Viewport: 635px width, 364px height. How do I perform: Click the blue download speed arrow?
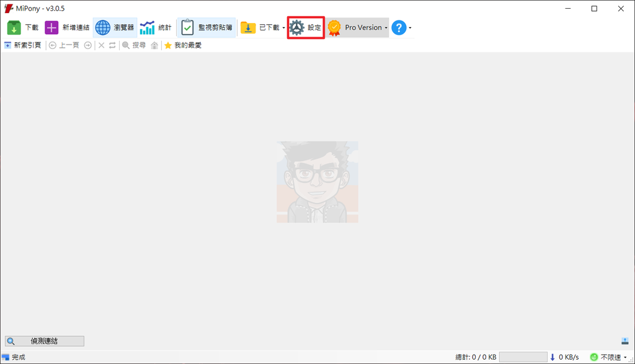coord(553,357)
